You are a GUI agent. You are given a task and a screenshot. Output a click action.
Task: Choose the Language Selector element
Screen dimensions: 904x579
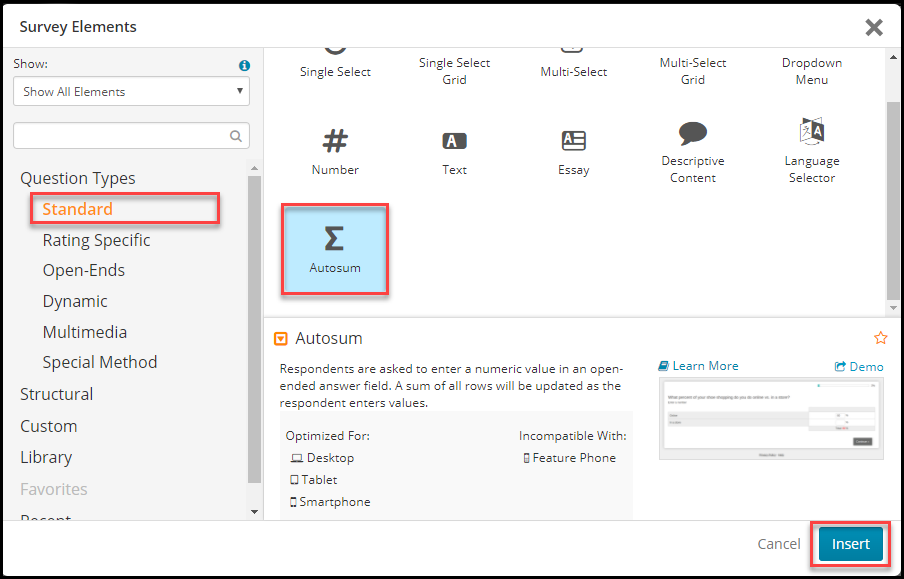[x=812, y=152]
